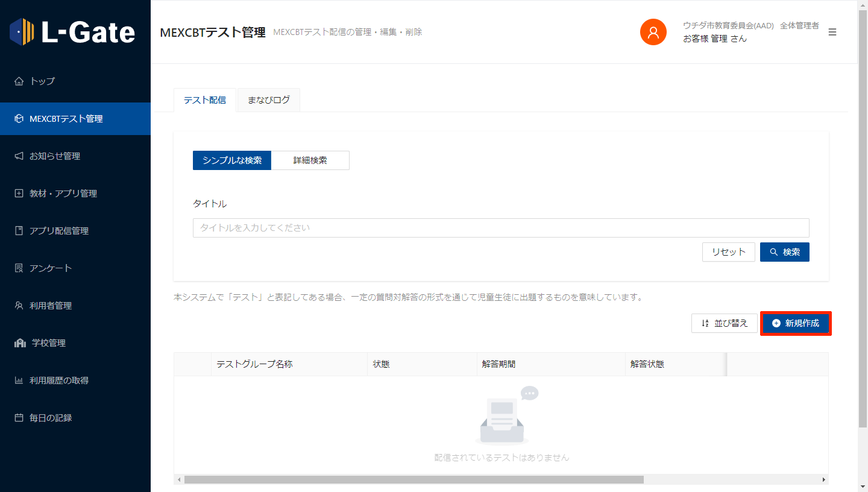Switch to the まなびログ tab
Viewport: 868px width, 492px height.
[x=268, y=100]
